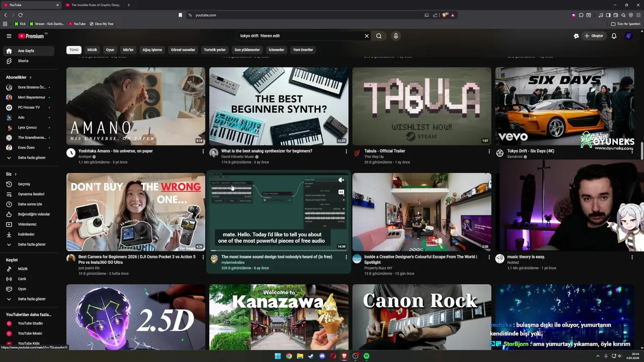This screenshot has width=644, height=362.
Task: Click the preview video progress bar
Action: 279,250
